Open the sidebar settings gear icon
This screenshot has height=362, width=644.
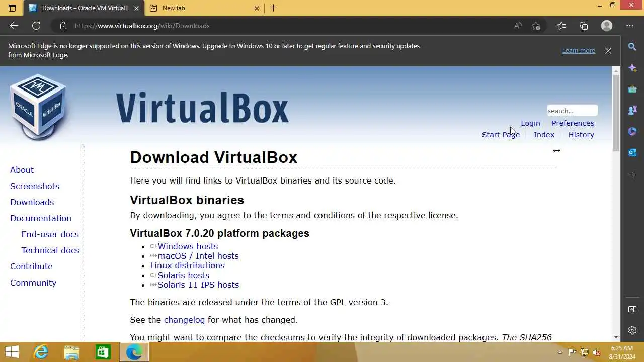632,330
